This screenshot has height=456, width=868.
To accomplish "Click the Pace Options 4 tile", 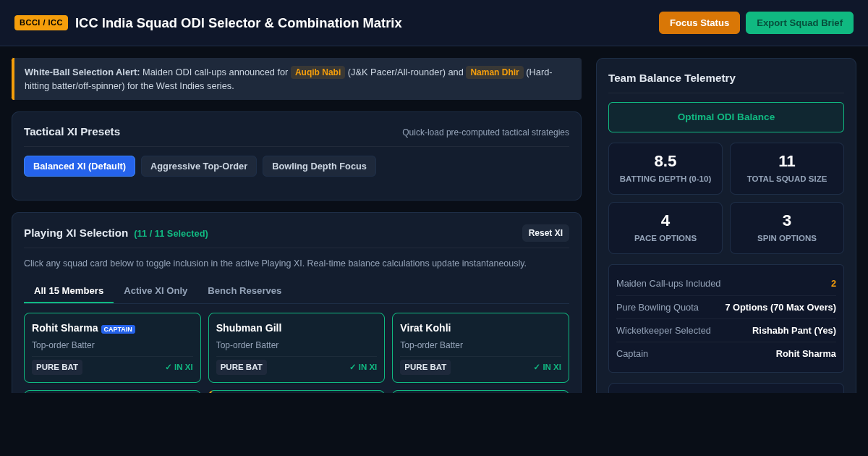I will pos(665,228).
